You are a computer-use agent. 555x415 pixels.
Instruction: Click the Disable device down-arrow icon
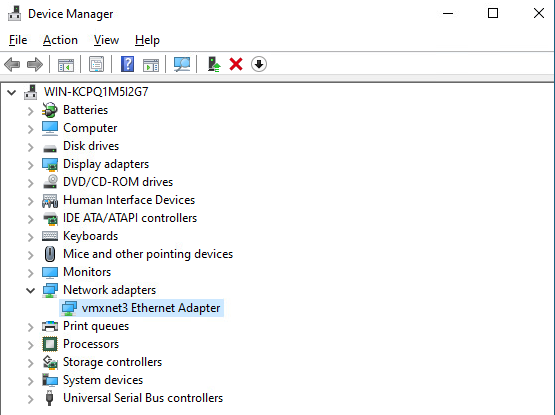(x=259, y=64)
